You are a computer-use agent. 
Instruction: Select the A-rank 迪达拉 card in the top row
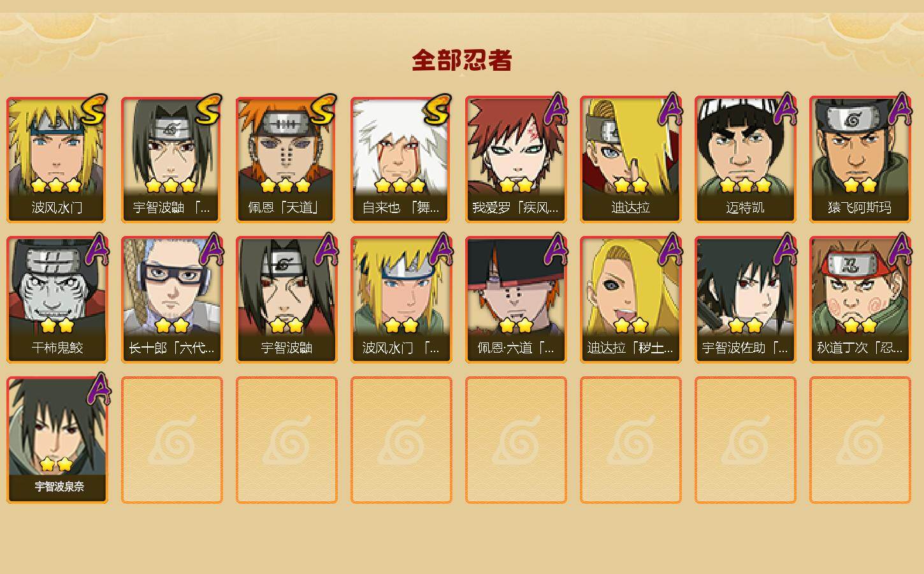click(631, 159)
